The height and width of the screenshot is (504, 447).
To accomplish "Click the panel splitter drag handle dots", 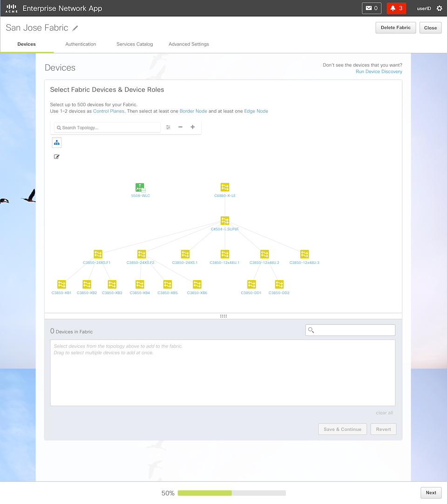I will (x=223, y=316).
